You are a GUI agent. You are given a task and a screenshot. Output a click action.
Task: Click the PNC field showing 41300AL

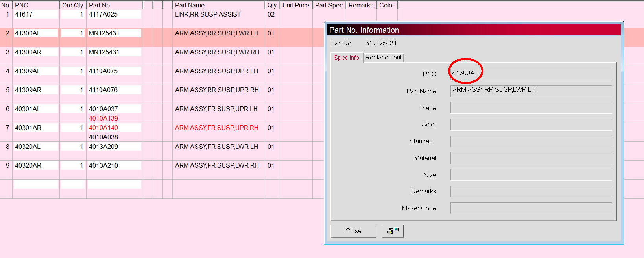[x=531, y=74]
